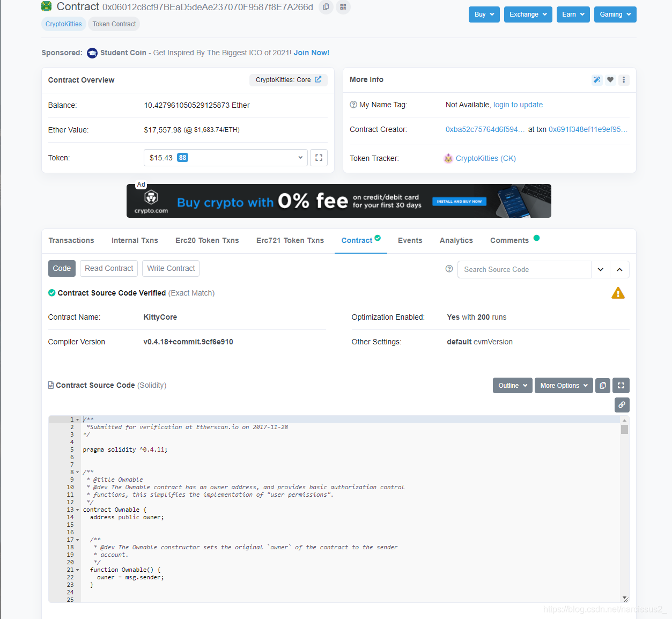The width and height of the screenshot is (672, 619).
Task: Click the scrollbar up arrow in code box
Action: (x=624, y=420)
